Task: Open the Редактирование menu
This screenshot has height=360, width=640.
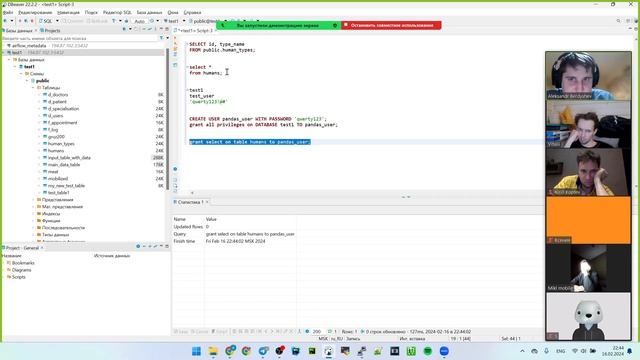Action: pyautogui.click(x=35, y=13)
